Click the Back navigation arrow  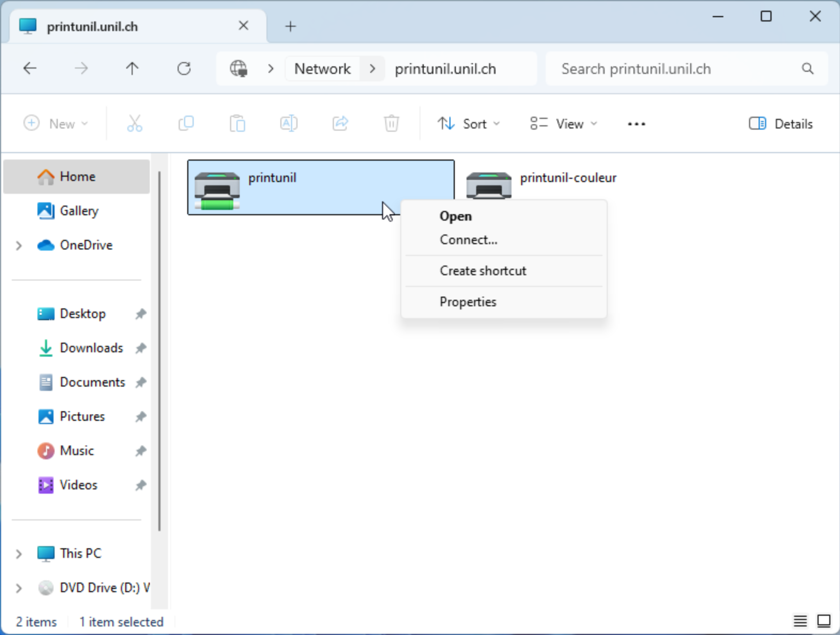click(x=30, y=69)
